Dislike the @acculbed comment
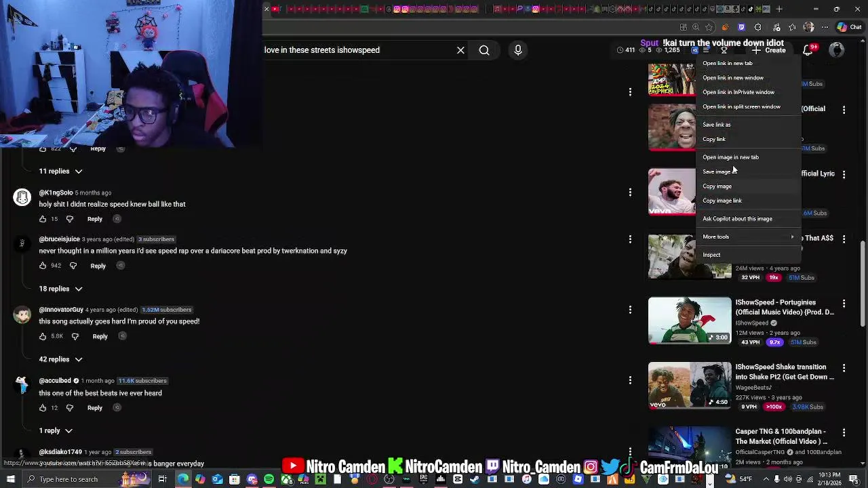Image resolution: width=868 pixels, height=488 pixels. 70,408
